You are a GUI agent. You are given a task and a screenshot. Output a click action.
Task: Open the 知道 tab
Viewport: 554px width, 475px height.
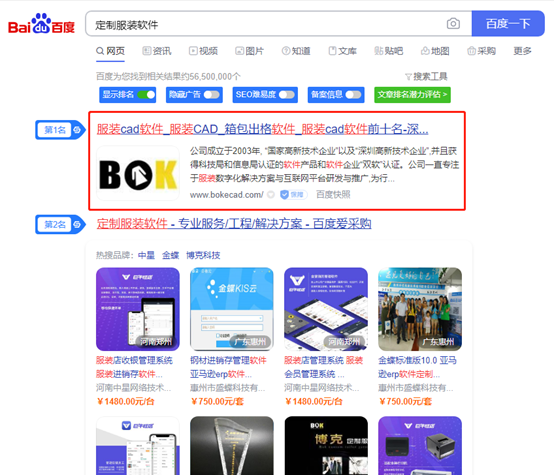coord(296,51)
